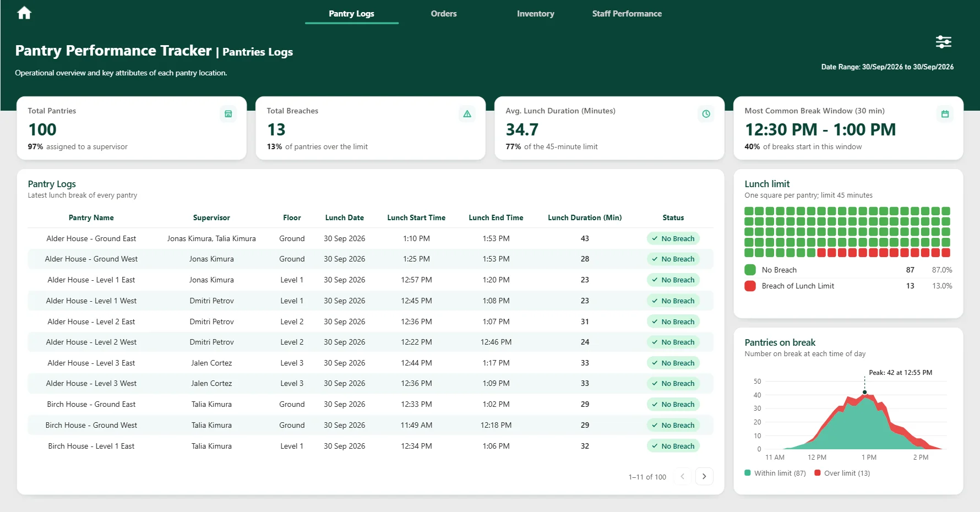
Task: Sort table by Supervisor column
Action: 211,217
